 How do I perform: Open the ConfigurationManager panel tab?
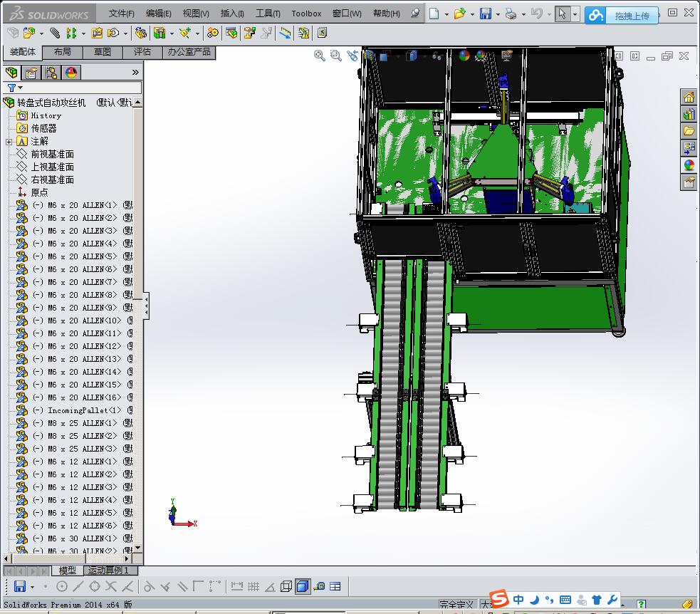pos(51,73)
